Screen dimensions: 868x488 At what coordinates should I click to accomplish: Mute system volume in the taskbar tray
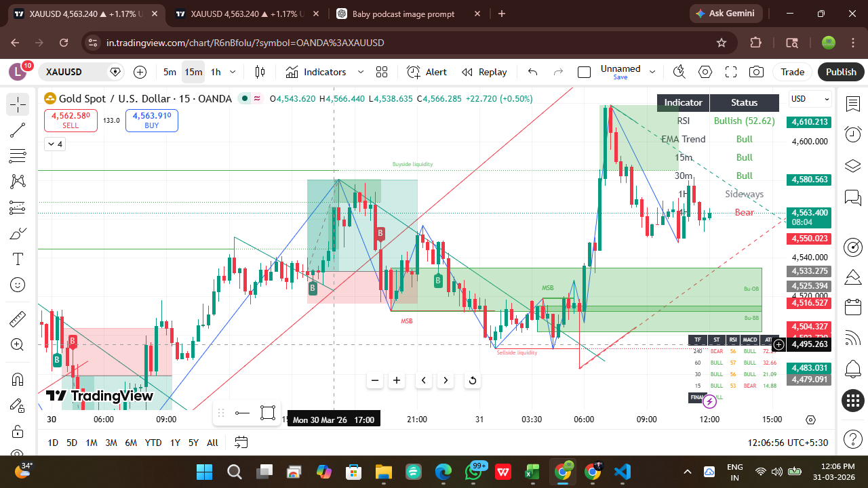776,471
